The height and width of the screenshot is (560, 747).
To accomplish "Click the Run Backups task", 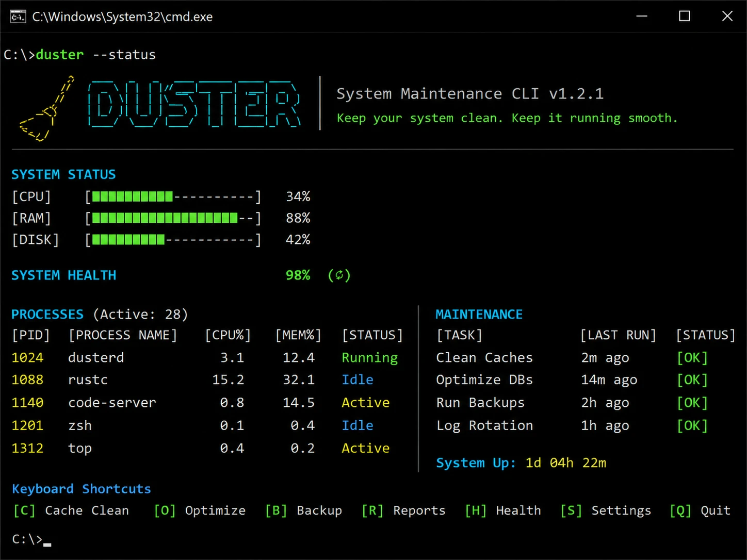I will (480, 403).
